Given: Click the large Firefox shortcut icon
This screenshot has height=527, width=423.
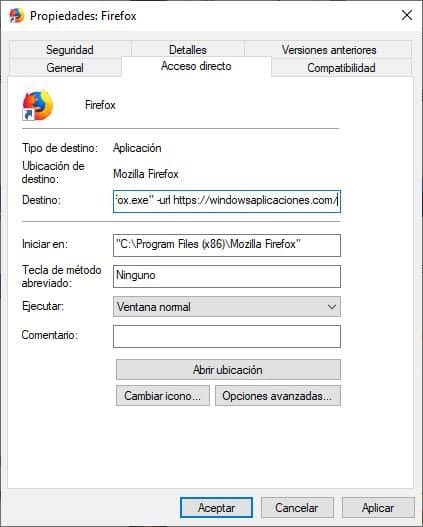Looking at the screenshot, I should click(x=38, y=105).
